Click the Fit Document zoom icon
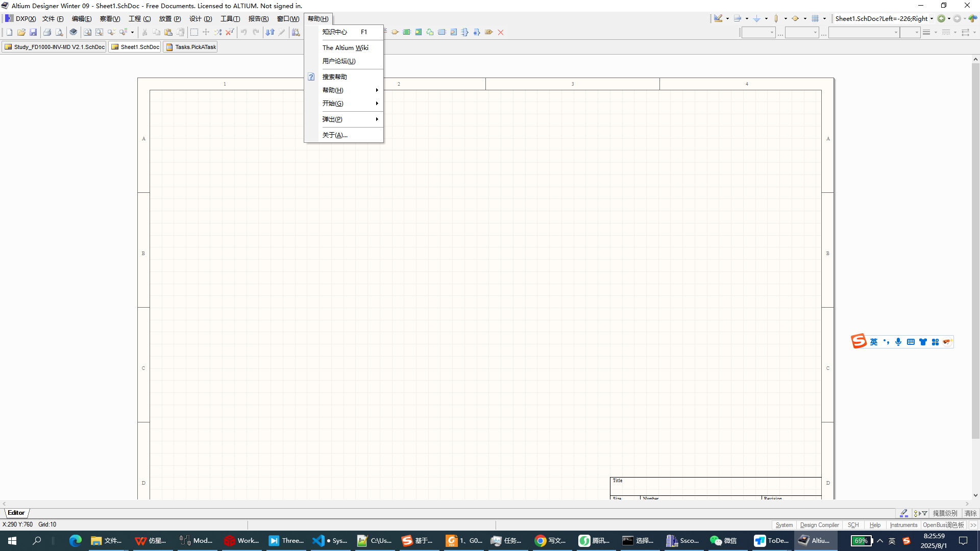Screen dimensions: 980x551 click(87, 32)
